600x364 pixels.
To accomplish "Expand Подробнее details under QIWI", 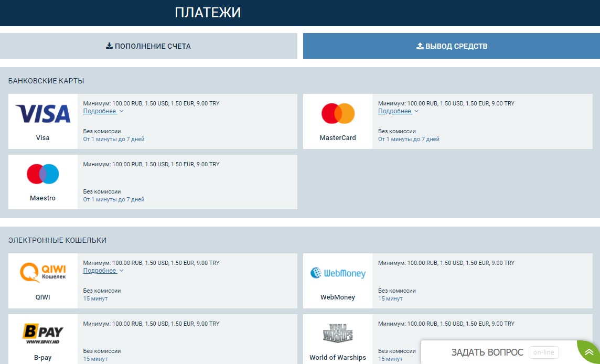I will coord(103,271).
